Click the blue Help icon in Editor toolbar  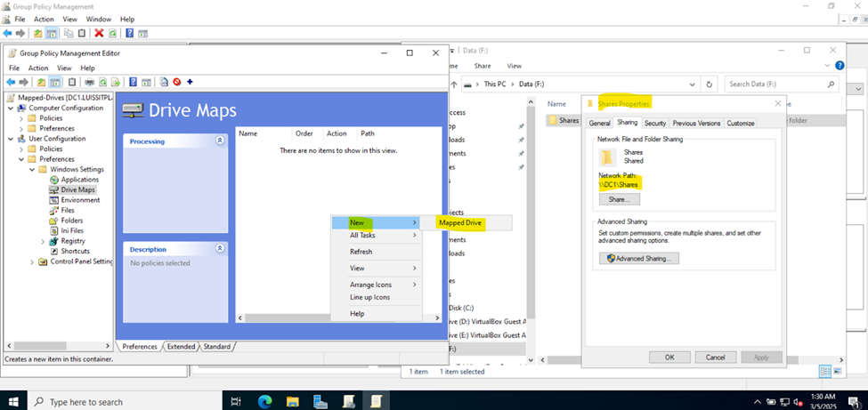click(x=133, y=82)
